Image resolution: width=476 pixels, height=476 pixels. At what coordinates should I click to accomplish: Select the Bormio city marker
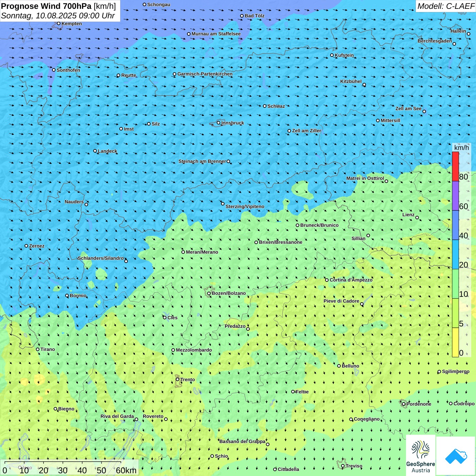(67, 296)
